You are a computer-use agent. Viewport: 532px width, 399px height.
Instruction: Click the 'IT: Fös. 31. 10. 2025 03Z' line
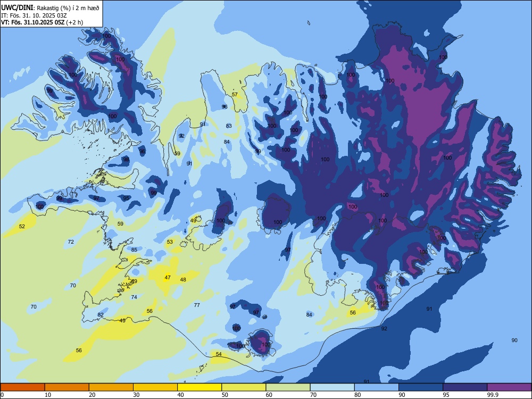point(34,15)
